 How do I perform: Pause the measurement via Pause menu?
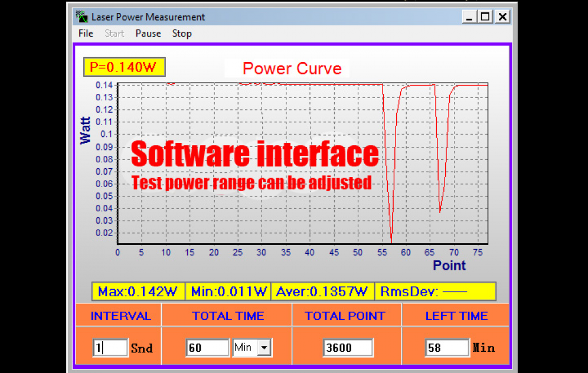click(148, 34)
